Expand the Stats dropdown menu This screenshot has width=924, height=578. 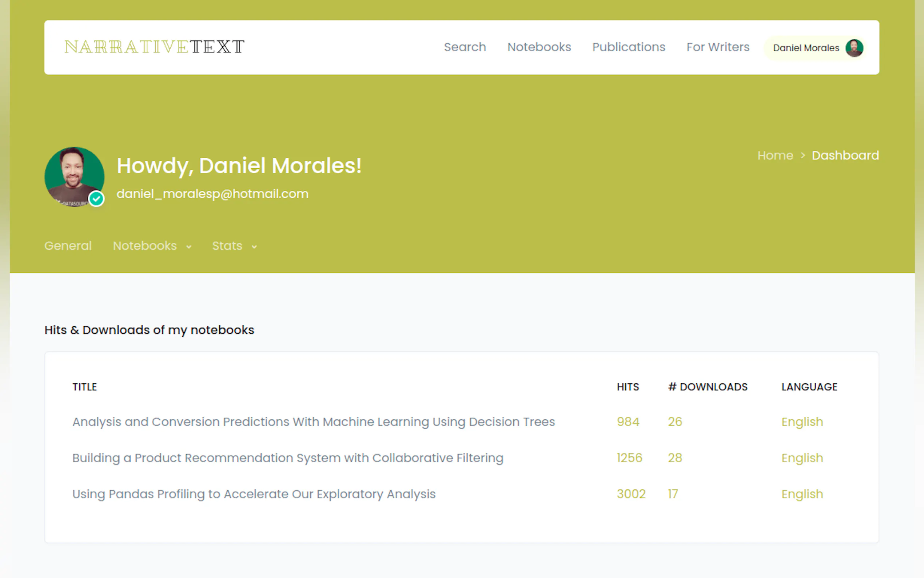tap(234, 246)
